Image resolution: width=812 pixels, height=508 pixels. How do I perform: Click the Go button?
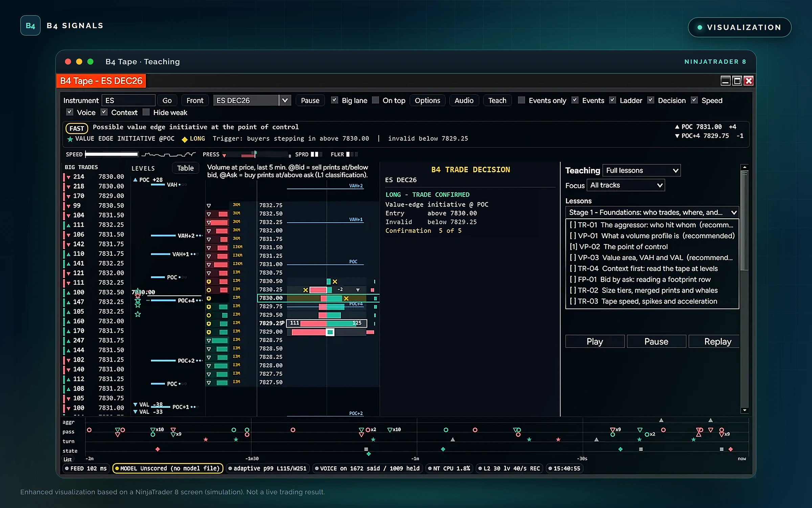click(x=167, y=101)
